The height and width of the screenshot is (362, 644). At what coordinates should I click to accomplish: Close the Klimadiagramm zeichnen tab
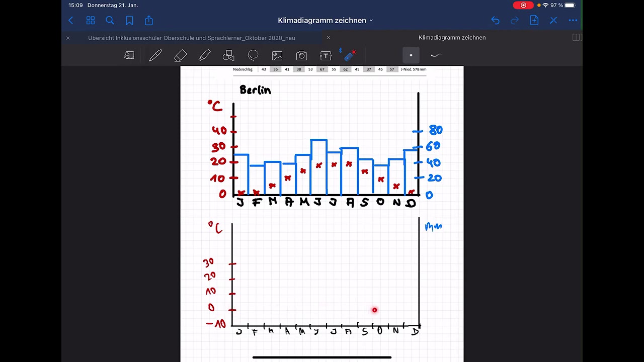(329, 38)
